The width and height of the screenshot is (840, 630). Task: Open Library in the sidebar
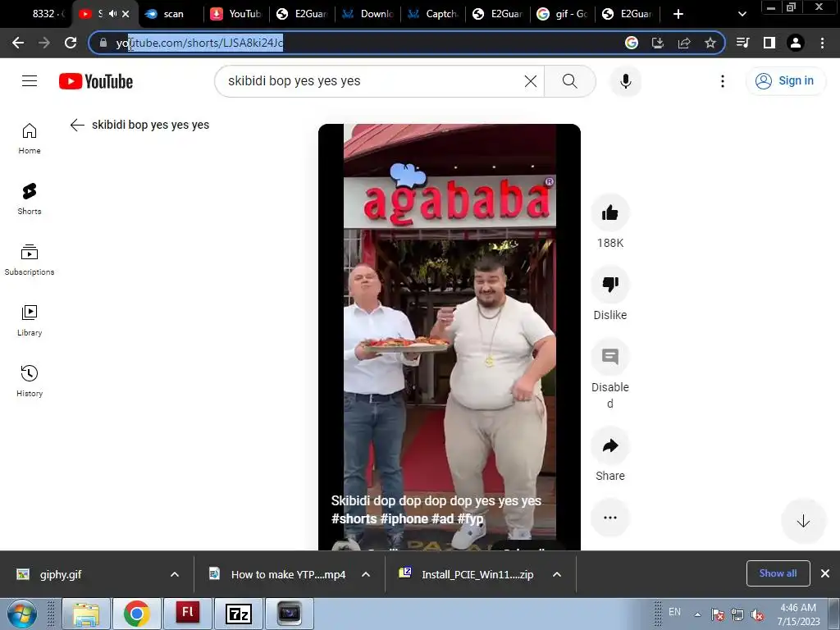30,321
